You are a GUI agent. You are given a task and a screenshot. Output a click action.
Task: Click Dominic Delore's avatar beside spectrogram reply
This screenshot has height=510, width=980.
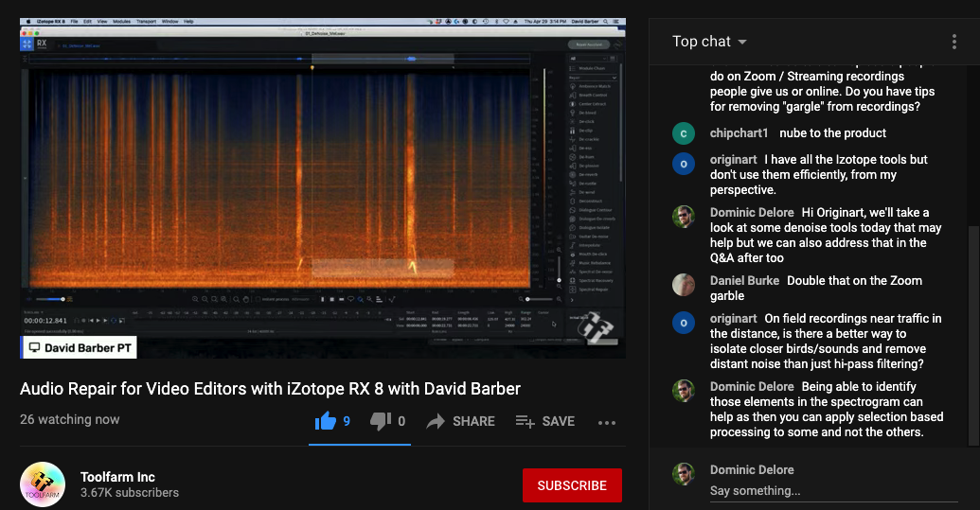pyautogui.click(x=683, y=391)
